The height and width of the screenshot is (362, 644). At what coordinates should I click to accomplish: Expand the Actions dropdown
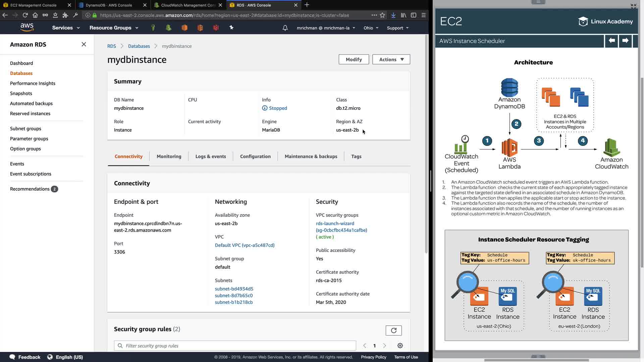391,59
